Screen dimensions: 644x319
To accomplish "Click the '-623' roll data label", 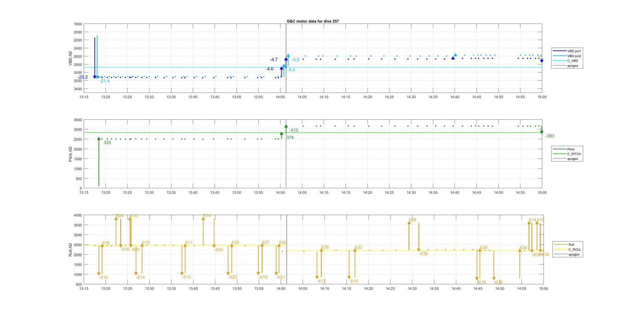I will tap(233, 277).
